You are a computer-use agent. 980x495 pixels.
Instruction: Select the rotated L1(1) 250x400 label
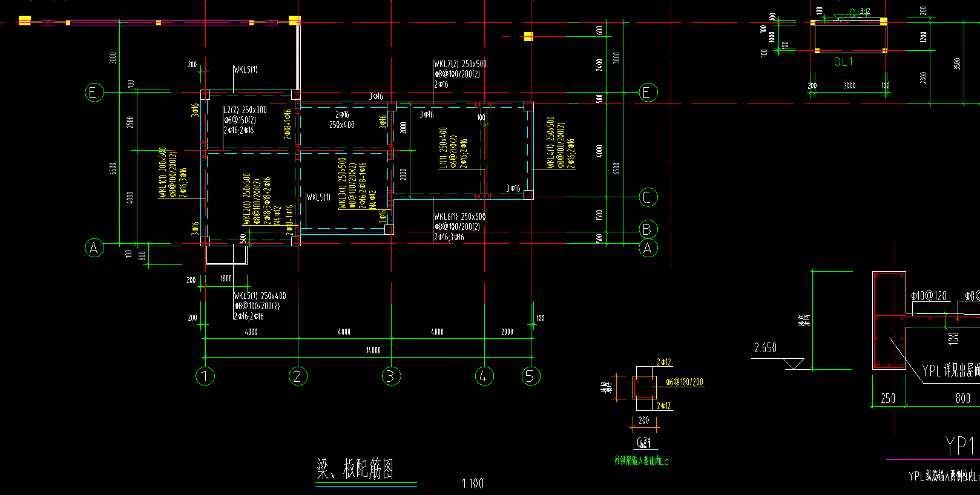click(x=443, y=148)
